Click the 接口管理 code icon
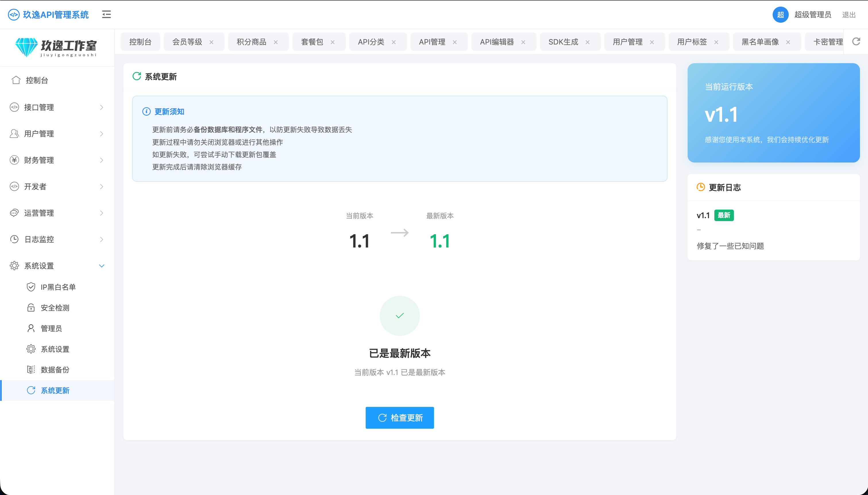This screenshot has width=868, height=495. tap(14, 107)
